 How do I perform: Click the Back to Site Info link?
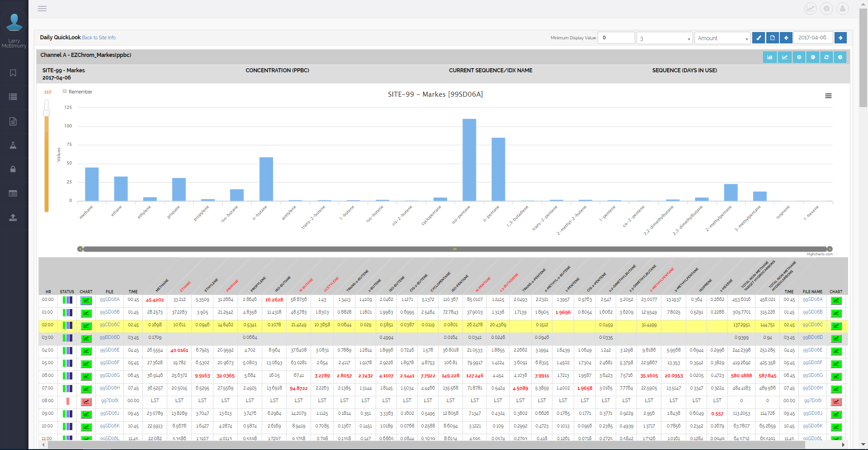click(x=99, y=38)
